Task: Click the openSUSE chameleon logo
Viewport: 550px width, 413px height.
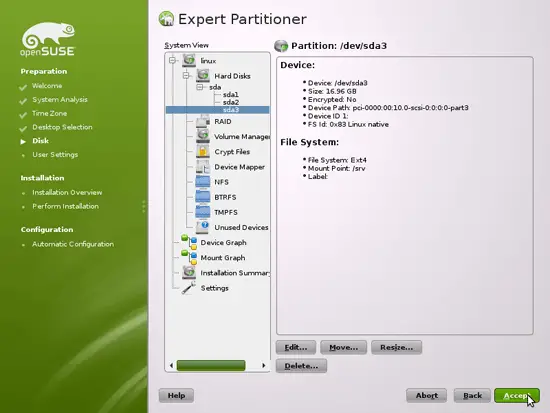Action: point(48,39)
